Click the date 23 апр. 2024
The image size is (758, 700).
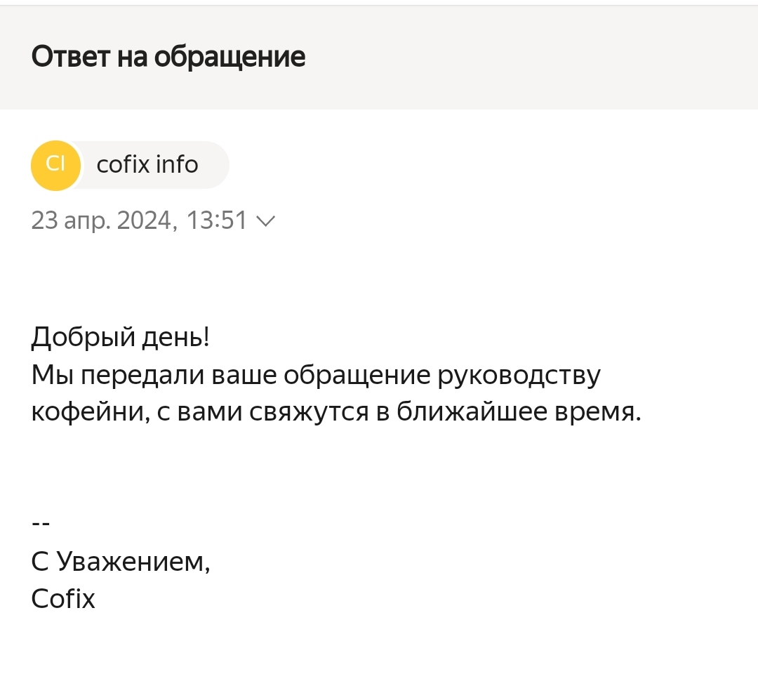coord(102,222)
